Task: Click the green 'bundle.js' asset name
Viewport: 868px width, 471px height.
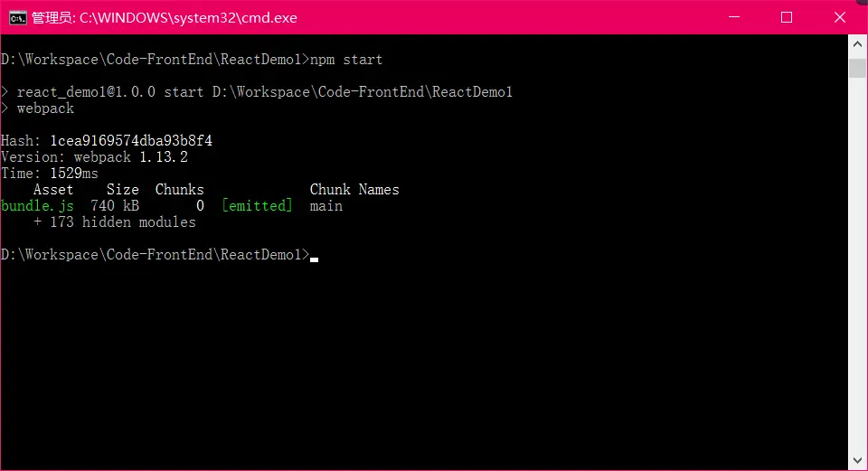Action: (x=38, y=206)
